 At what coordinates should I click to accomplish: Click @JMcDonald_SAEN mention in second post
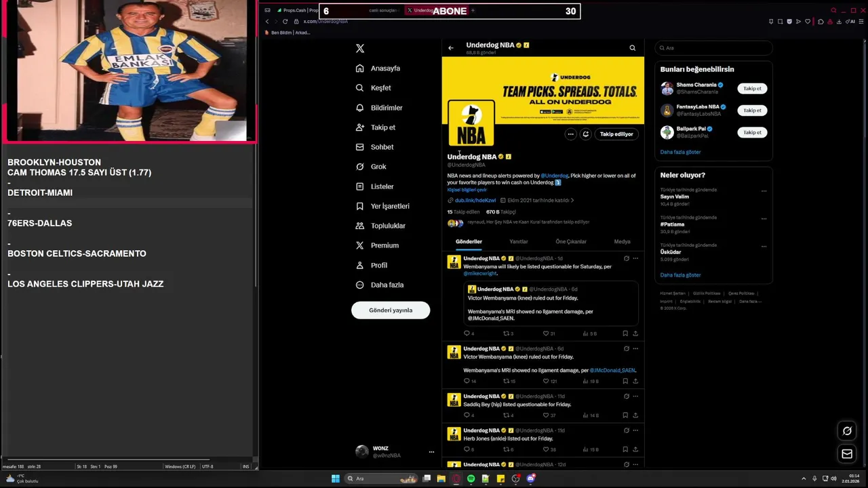coord(612,371)
